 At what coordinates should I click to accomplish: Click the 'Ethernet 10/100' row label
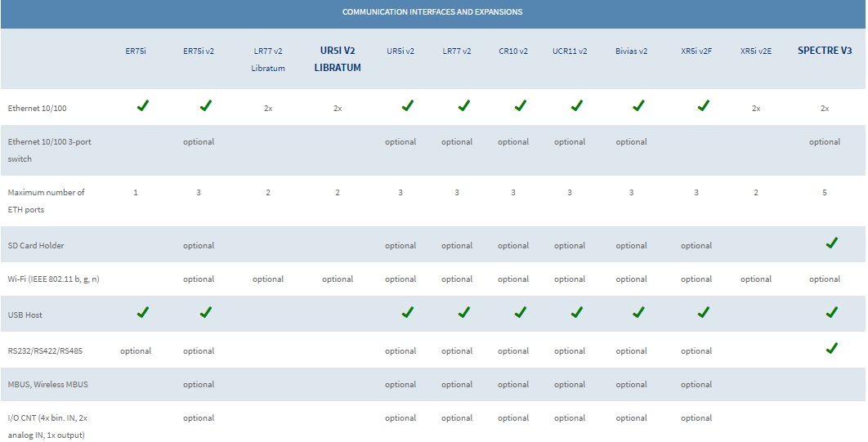coord(37,109)
